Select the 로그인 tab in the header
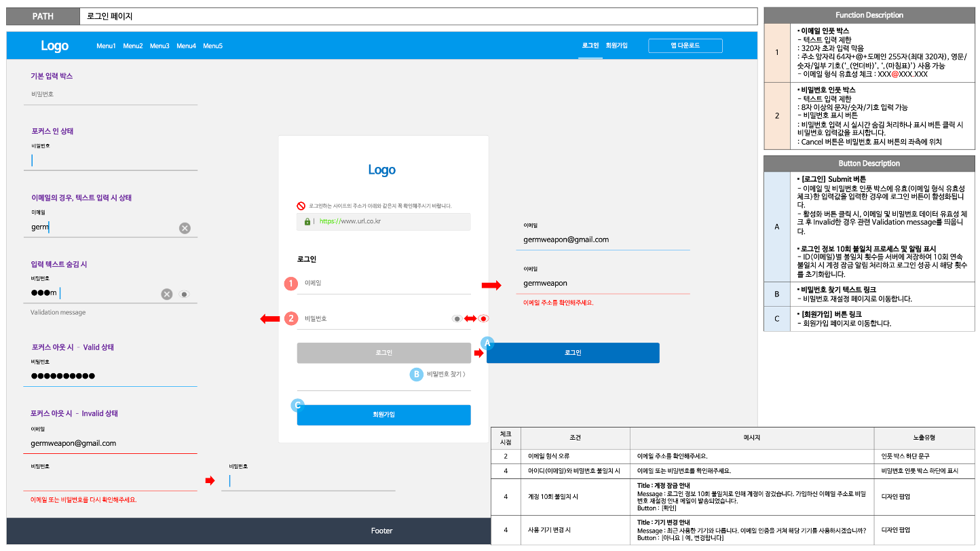 point(590,45)
